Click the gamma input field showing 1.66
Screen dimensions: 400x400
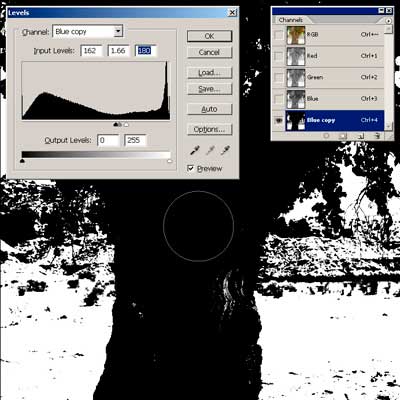(x=118, y=51)
